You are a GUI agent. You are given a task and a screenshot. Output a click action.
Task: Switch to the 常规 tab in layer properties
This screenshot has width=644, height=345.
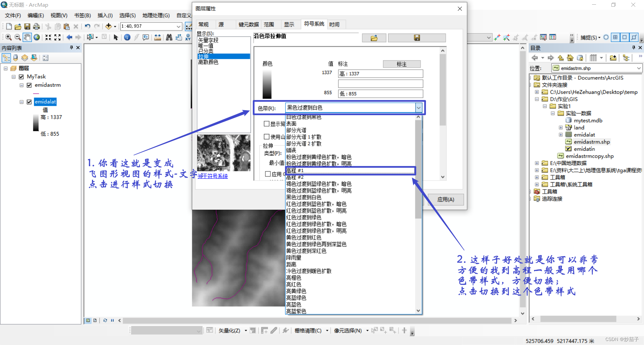pos(204,24)
